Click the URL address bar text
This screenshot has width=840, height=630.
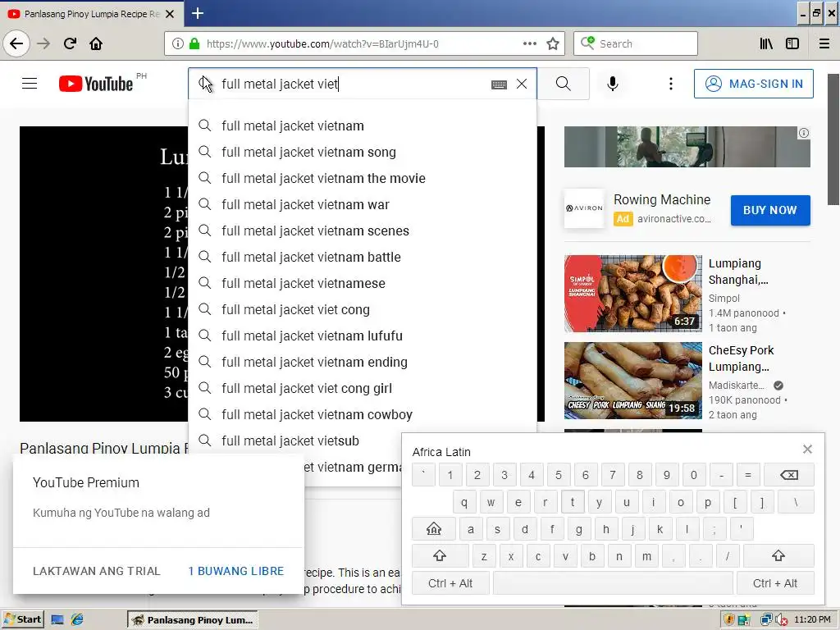pyautogui.click(x=322, y=44)
